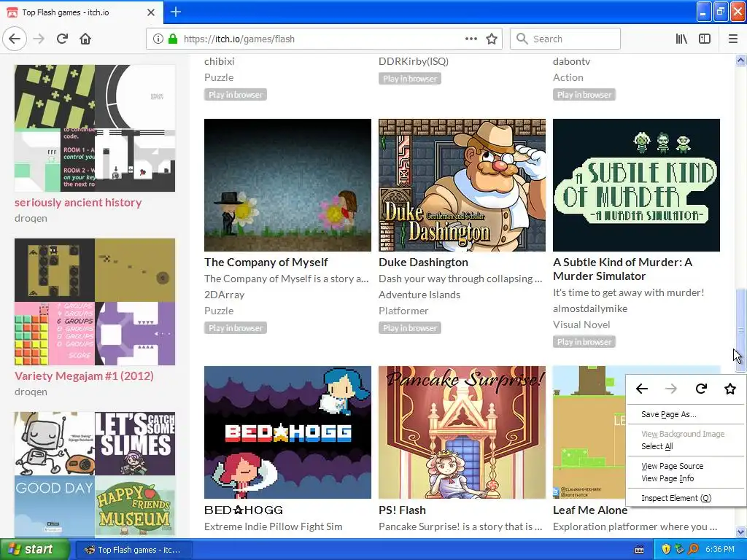
Task: Click the green padlock security icon
Action: 173,39
